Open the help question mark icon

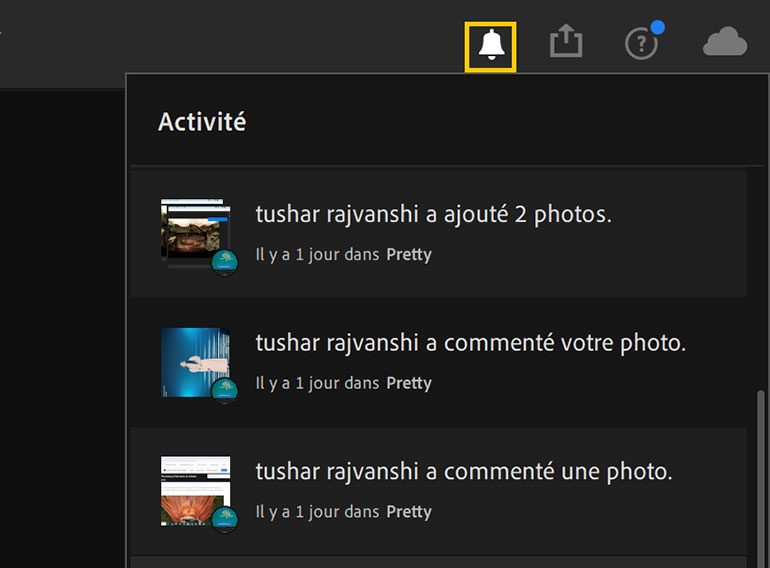click(640, 44)
